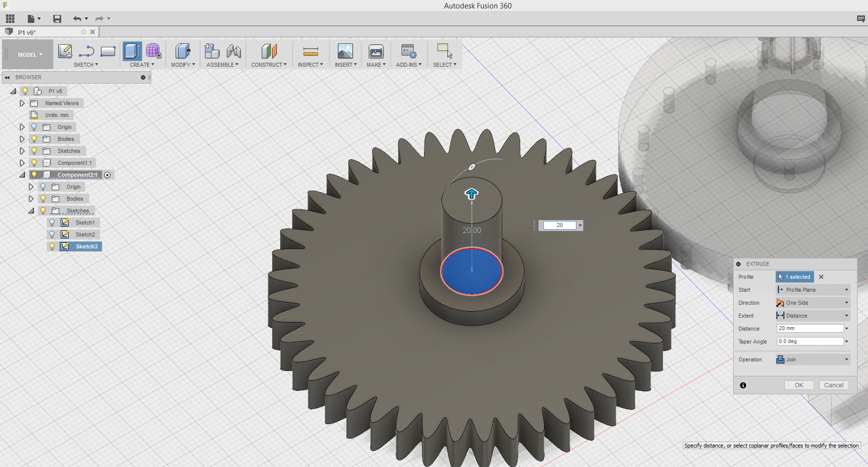Open the MODEL workspace dropdown
868x467 pixels.
click(30, 55)
